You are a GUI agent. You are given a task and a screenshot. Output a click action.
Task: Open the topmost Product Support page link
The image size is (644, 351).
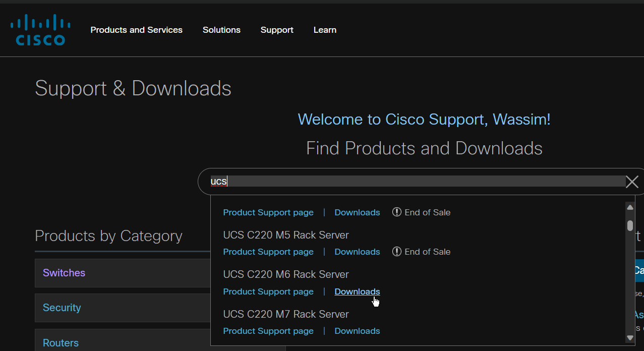pos(268,212)
